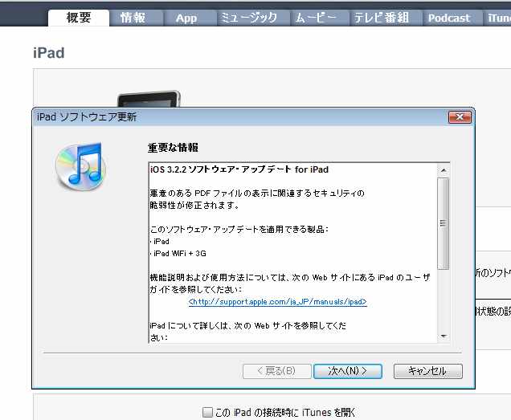Click the 次へ(N) button
Screen dimensions: 511x420
pos(348,371)
